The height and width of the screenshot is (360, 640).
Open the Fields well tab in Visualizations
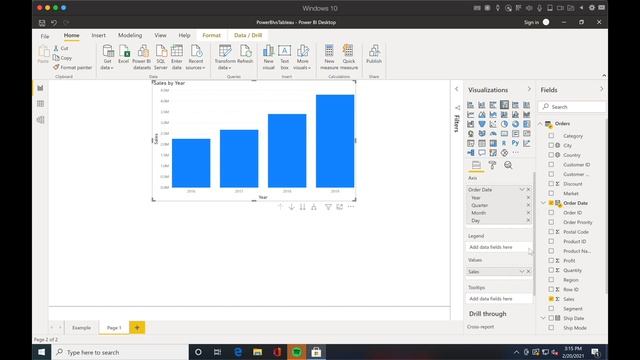[476, 165]
